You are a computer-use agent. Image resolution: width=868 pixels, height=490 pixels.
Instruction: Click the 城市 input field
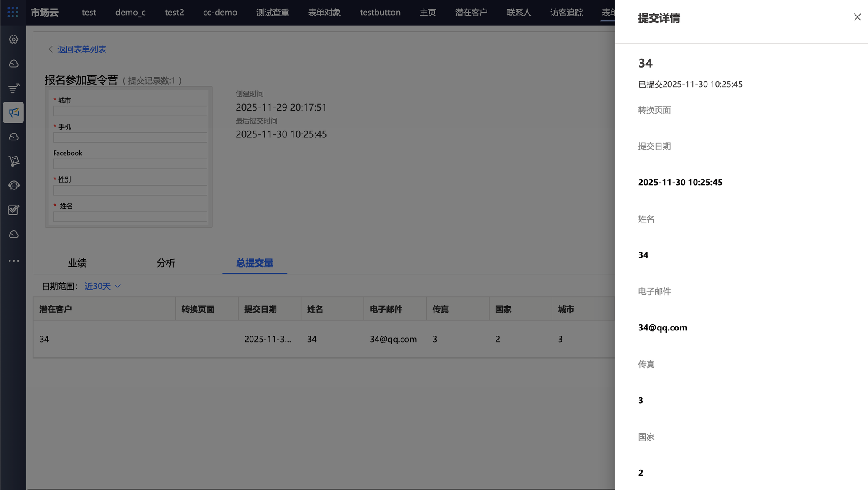tap(130, 111)
